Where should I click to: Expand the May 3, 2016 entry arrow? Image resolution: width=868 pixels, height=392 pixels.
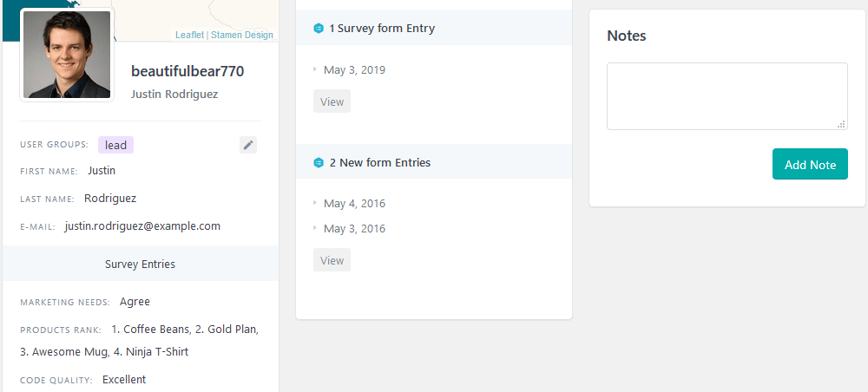pyautogui.click(x=315, y=228)
